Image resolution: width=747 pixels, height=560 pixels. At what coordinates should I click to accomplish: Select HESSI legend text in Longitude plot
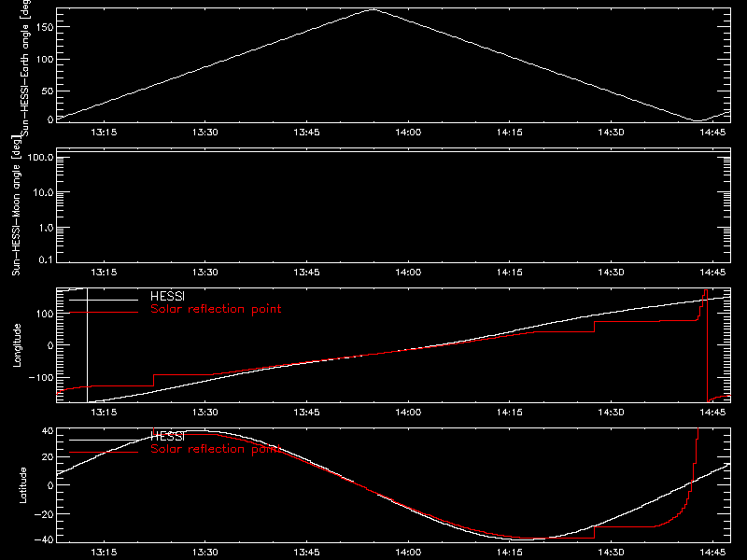click(x=167, y=296)
